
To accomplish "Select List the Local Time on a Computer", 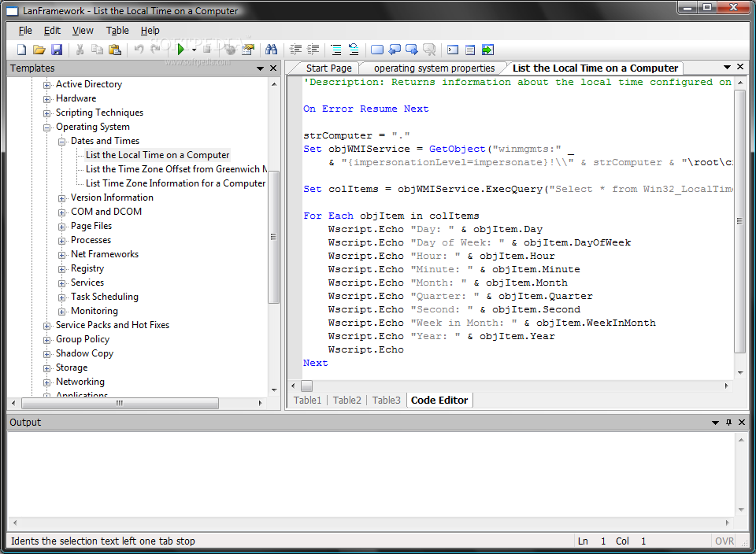I will (157, 155).
